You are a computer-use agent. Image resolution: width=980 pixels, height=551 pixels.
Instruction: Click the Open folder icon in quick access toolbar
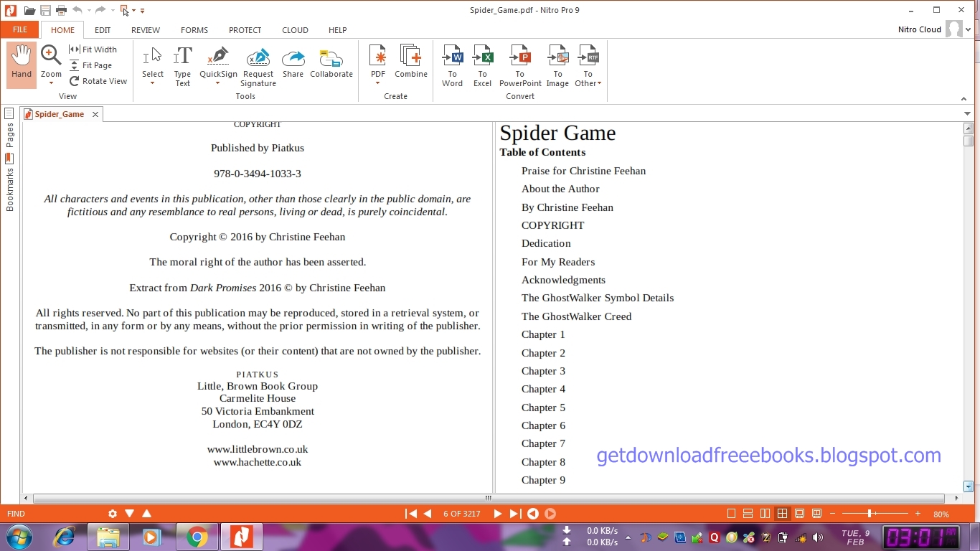tap(29, 10)
